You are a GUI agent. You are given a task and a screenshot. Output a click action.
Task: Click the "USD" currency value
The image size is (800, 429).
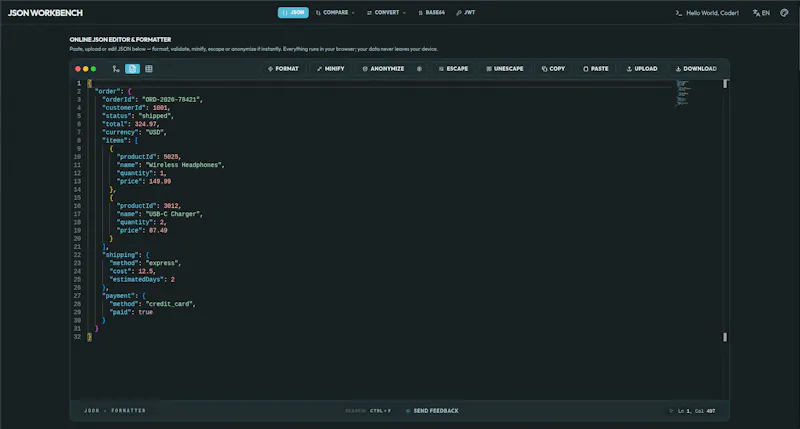[155, 132]
